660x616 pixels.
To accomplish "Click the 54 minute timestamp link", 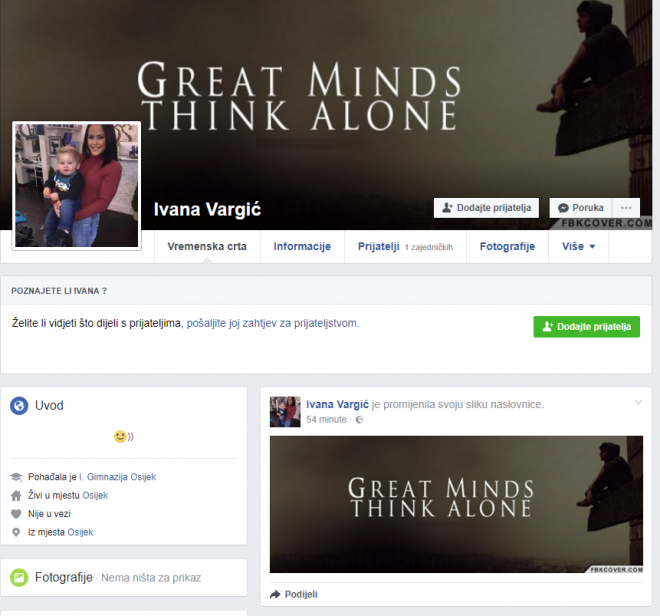I will click(x=326, y=420).
